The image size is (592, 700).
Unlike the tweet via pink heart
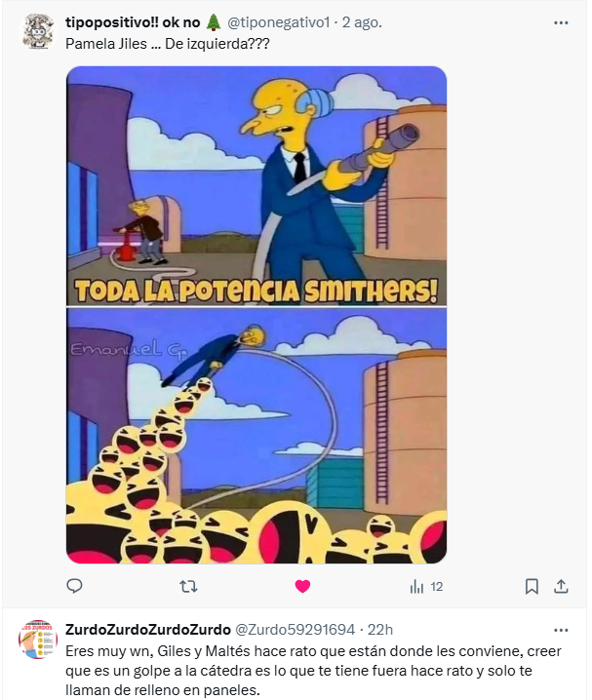pos(302,586)
